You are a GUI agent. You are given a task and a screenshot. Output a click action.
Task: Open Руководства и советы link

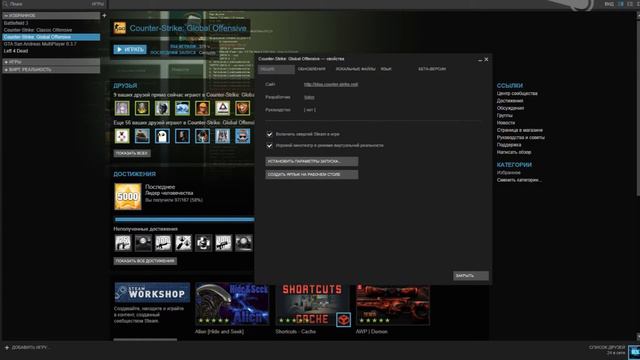coord(520,138)
